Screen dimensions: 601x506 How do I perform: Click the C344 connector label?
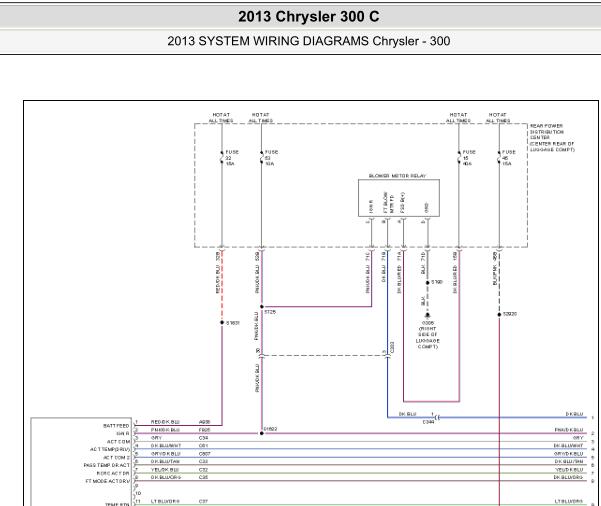coord(428,422)
